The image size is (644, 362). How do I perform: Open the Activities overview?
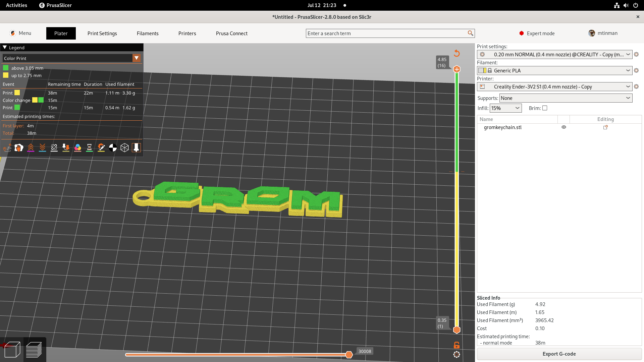click(16, 5)
